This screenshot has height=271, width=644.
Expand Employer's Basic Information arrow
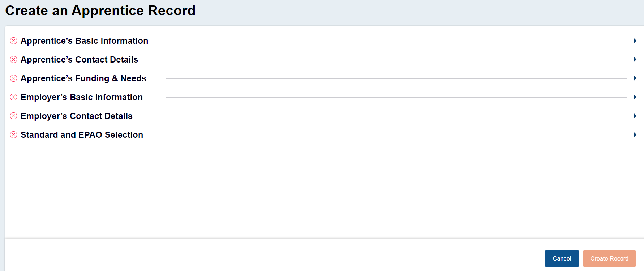click(x=635, y=97)
